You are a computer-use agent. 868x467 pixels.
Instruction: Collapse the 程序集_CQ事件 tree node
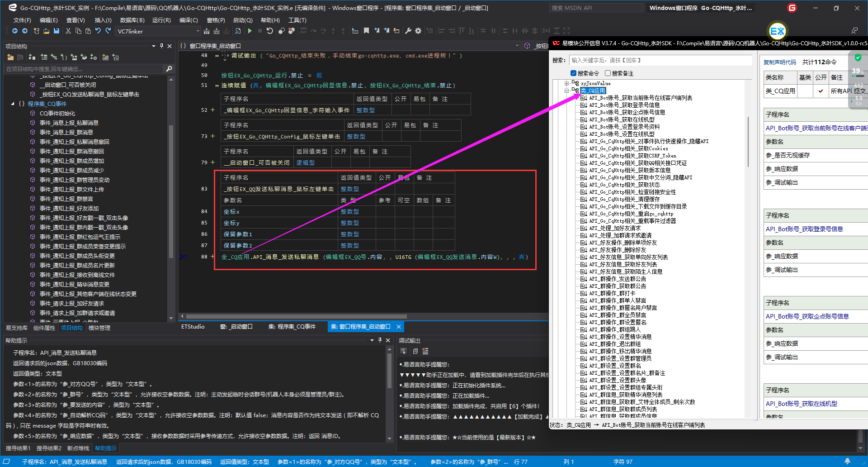click(x=13, y=104)
